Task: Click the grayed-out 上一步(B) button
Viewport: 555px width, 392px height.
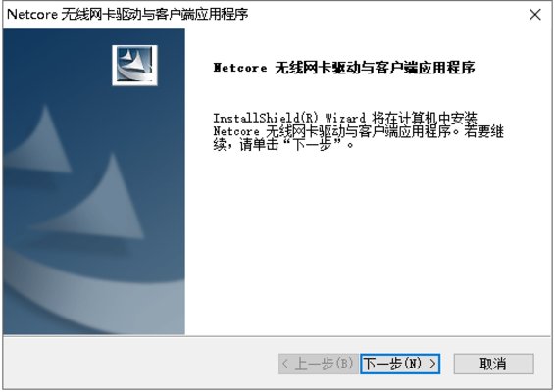Action: pyautogui.click(x=319, y=364)
